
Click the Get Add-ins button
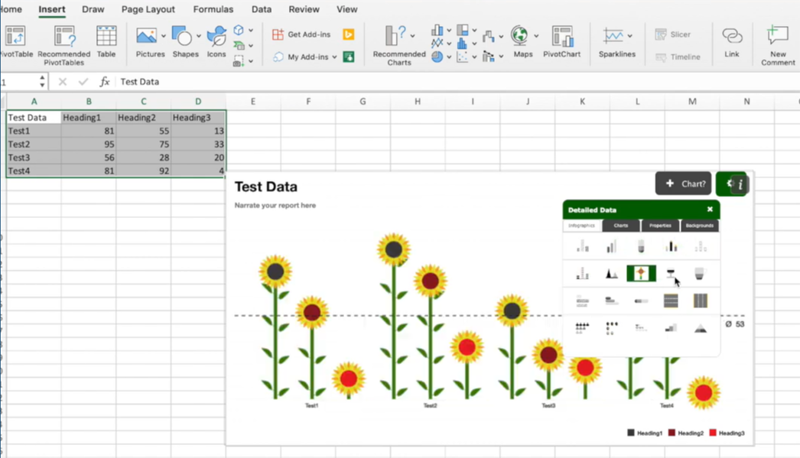point(301,34)
